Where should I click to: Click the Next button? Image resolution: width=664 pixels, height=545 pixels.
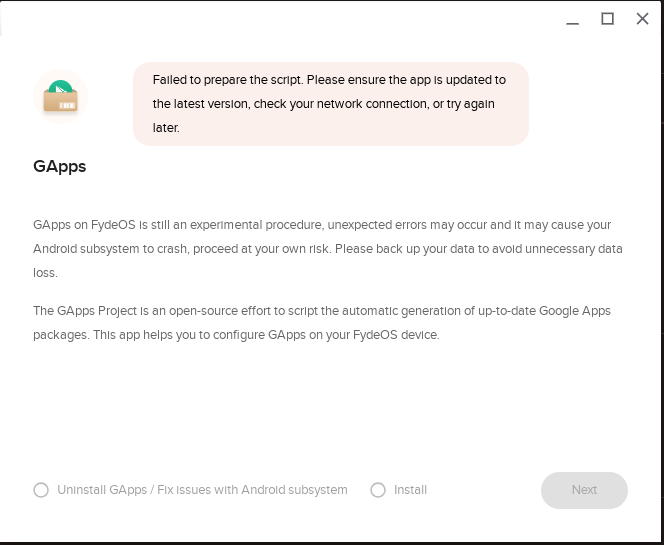pos(584,490)
